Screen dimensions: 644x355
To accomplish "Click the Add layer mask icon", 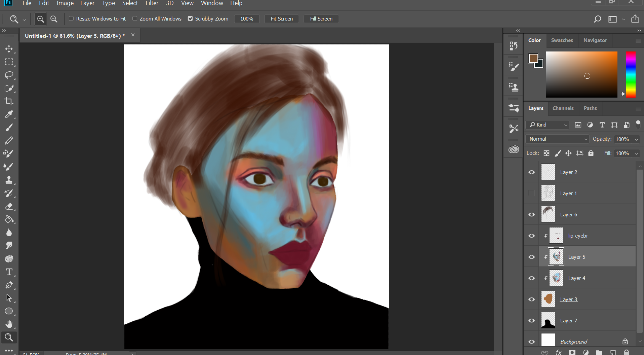I will [x=572, y=352].
